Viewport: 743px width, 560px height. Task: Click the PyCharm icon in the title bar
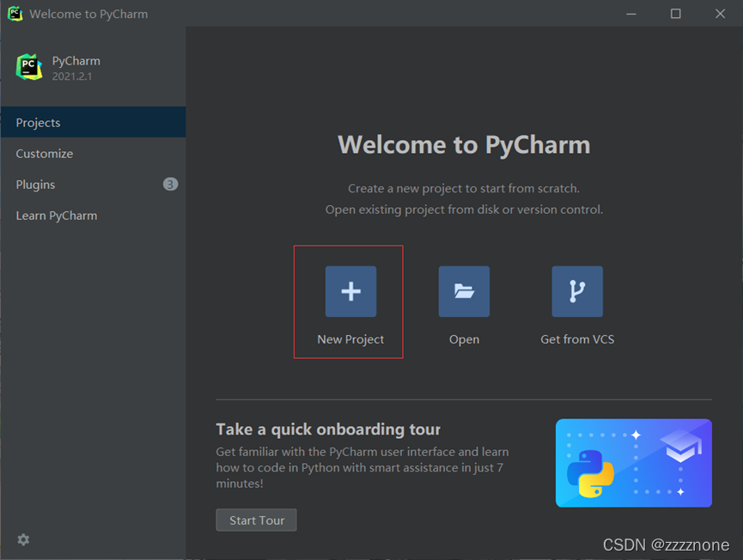[15, 14]
